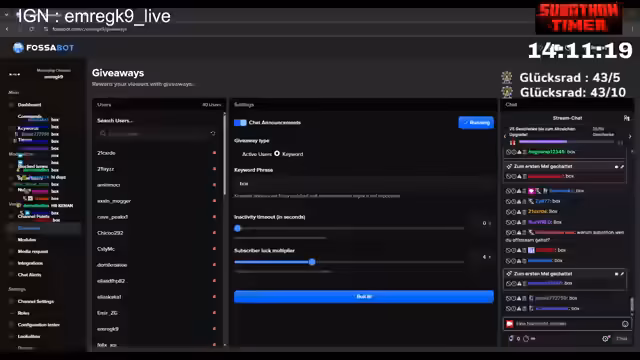Click the Keyword Phrase input field
Viewport: 640px width, 360px height.
(364, 184)
